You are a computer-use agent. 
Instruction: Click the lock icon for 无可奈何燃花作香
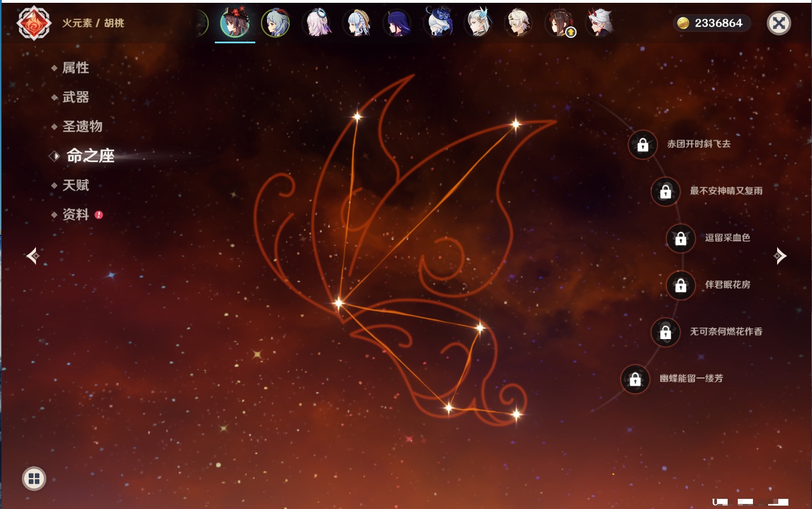(x=665, y=332)
